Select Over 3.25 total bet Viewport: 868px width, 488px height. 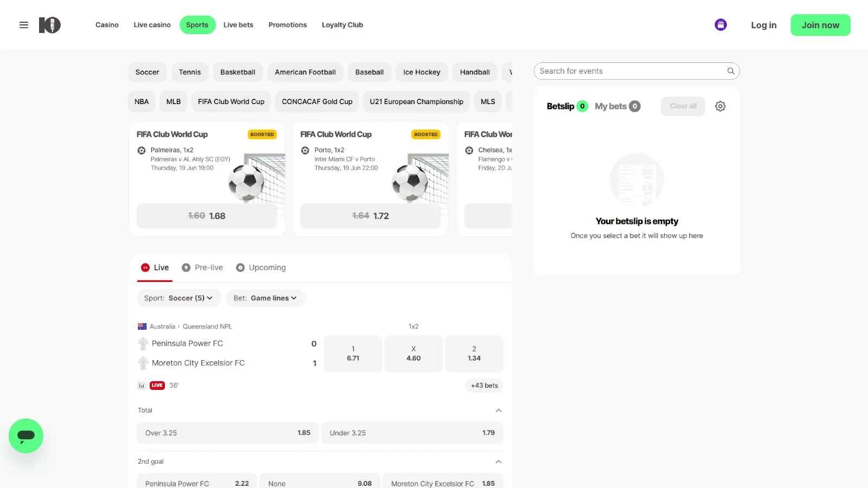(227, 433)
